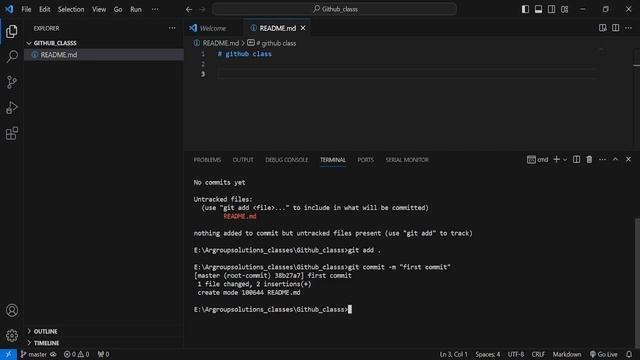Open the Go menu

click(118, 9)
